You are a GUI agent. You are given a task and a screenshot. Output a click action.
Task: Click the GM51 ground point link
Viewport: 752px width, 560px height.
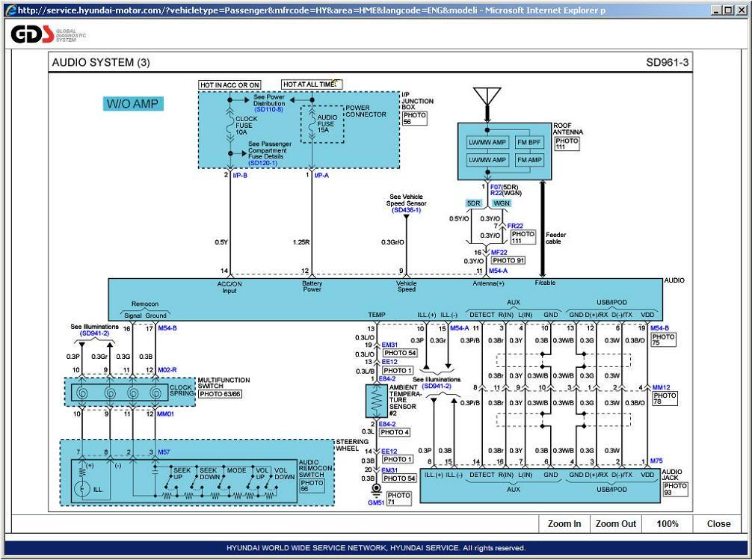point(376,502)
